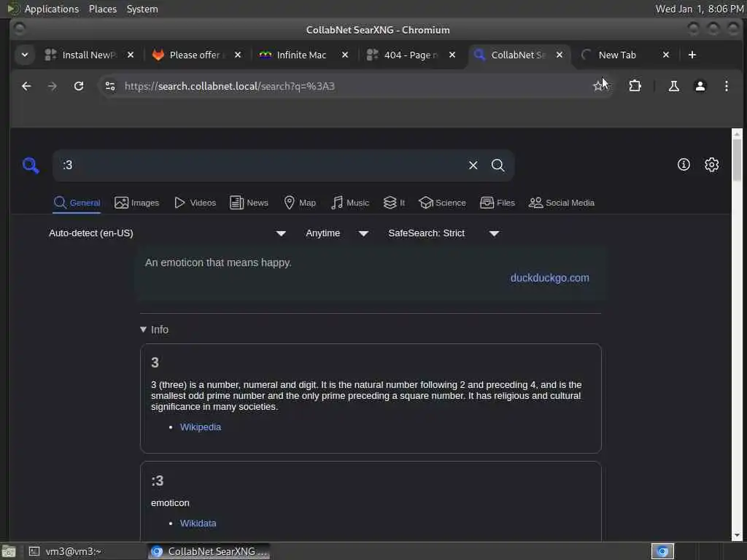Click the browser address bar URL
Viewport: 747px width, 560px height.
[x=229, y=86]
